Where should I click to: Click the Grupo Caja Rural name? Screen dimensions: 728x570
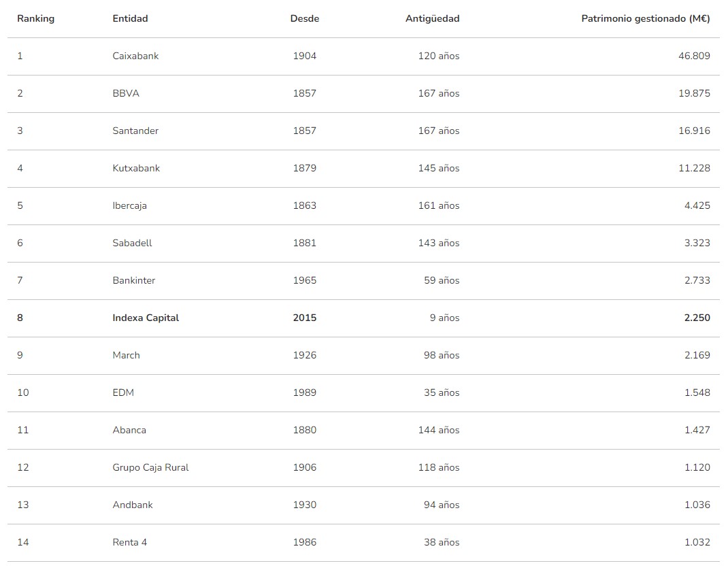(x=150, y=467)
